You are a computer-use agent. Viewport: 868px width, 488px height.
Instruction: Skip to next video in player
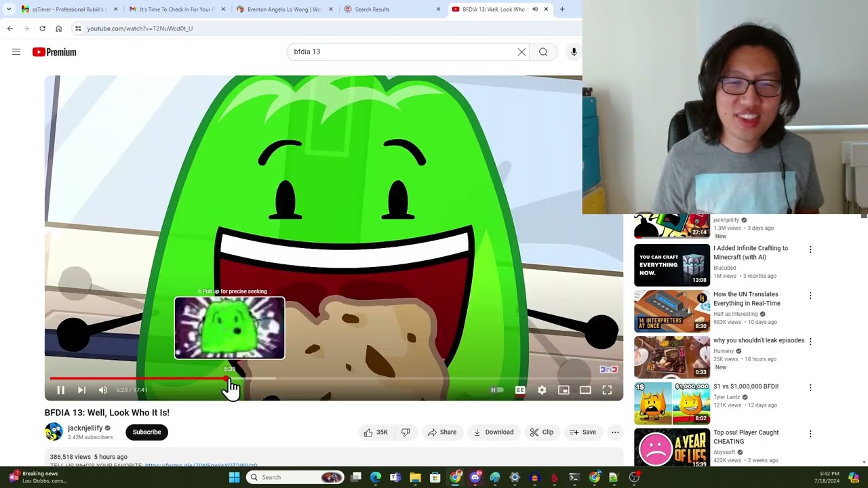pos(81,390)
